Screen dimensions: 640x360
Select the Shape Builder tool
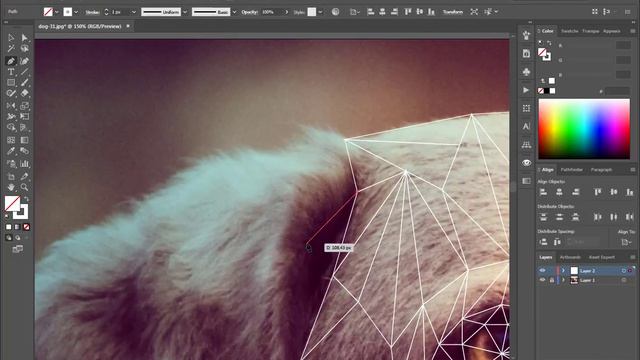[11, 128]
